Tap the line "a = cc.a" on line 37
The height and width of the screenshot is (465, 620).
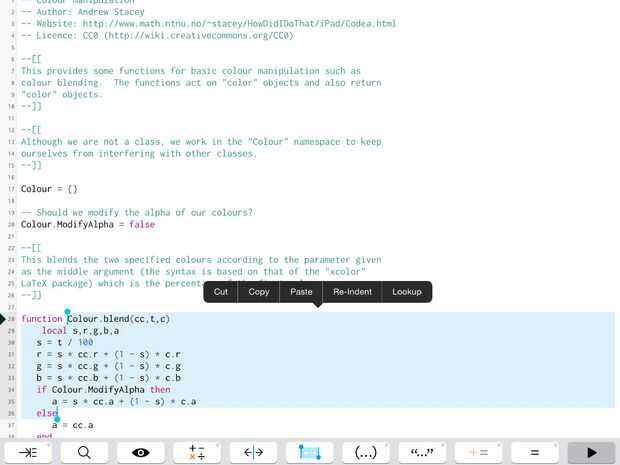(x=73, y=425)
